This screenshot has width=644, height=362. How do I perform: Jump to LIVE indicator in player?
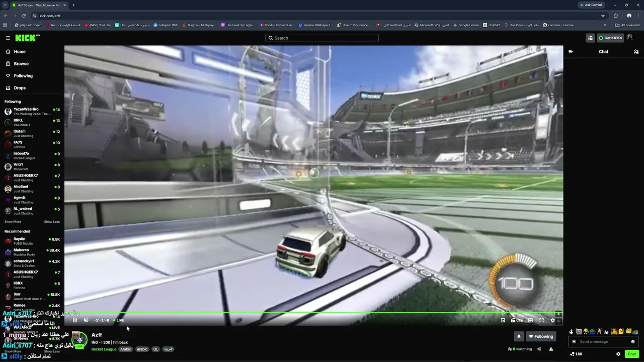(x=119, y=320)
